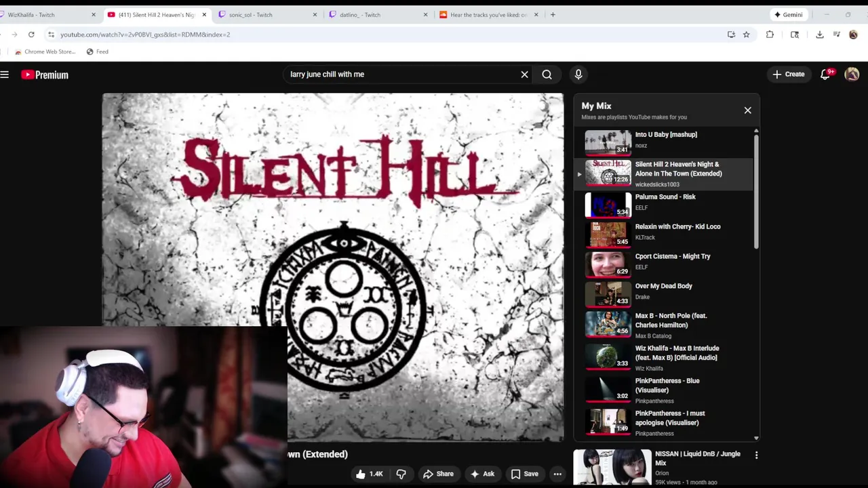Go forward in browser history
The height and width of the screenshot is (488, 868).
(x=14, y=35)
